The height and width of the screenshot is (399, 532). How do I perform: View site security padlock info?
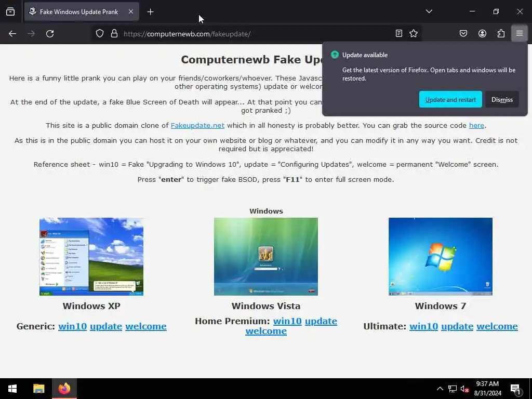114,34
